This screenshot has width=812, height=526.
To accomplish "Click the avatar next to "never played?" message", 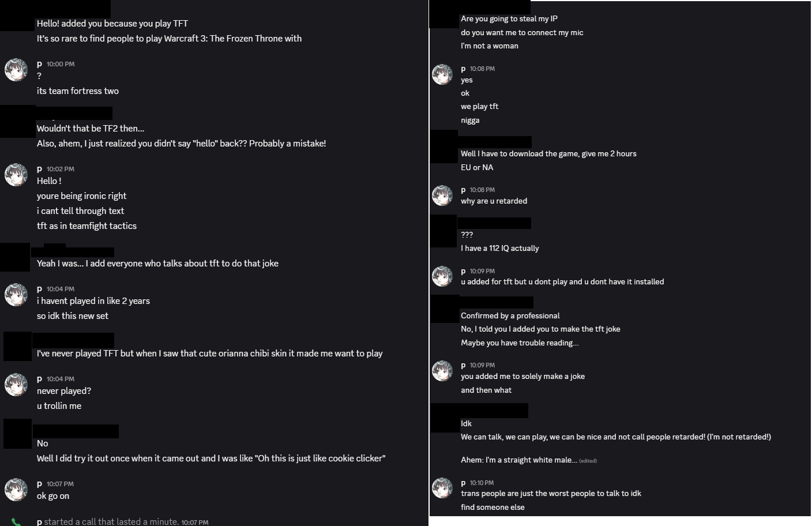I will (x=16, y=385).
